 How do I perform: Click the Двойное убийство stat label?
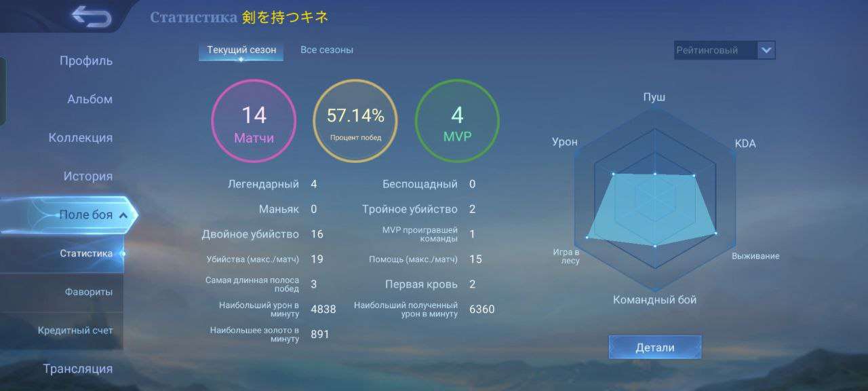tap(250, 234)
